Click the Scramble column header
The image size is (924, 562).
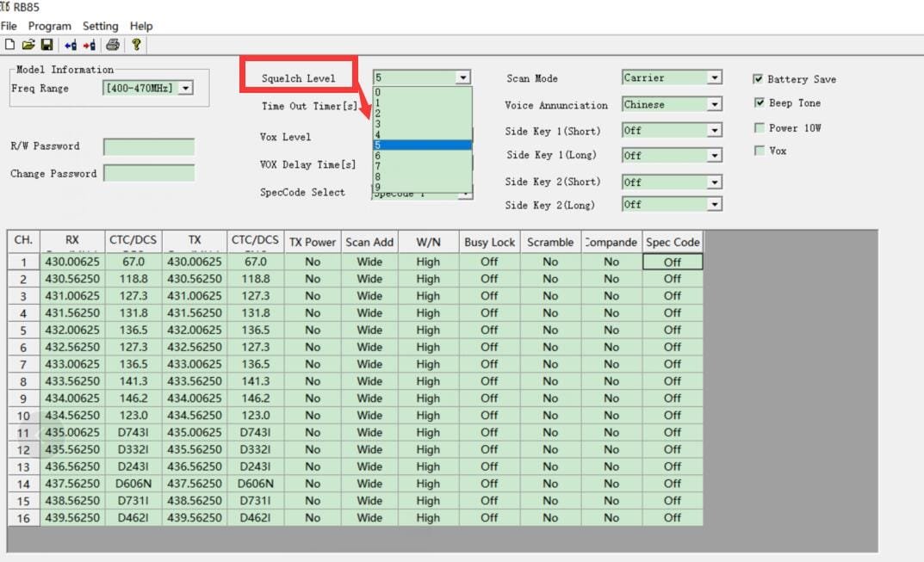(550, 242)
